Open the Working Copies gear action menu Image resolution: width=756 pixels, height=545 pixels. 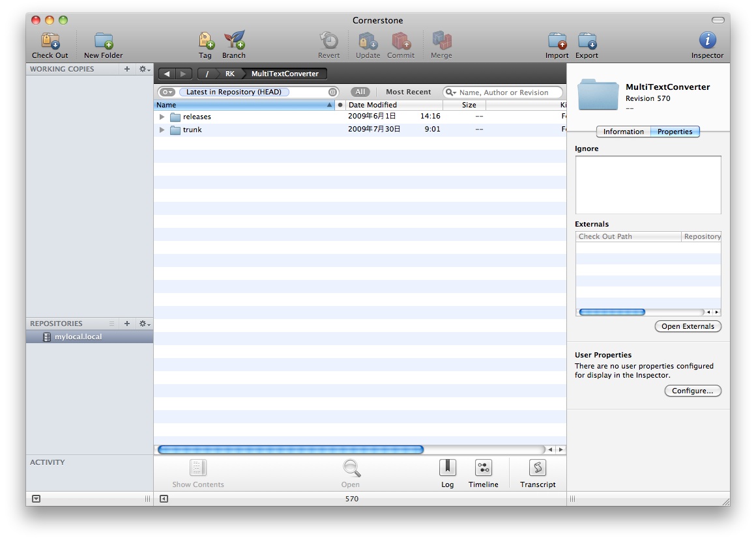click(x=145, y=69)
